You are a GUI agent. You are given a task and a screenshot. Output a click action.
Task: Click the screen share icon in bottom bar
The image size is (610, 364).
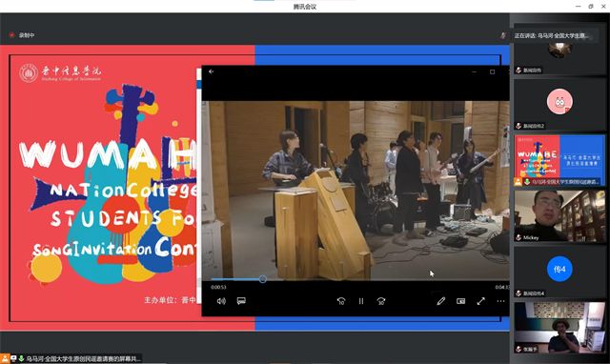[x=13, y=358]
